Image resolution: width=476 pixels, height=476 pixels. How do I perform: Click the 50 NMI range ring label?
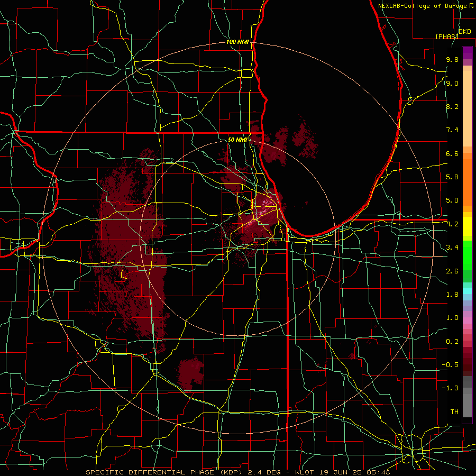click(237, 140)
